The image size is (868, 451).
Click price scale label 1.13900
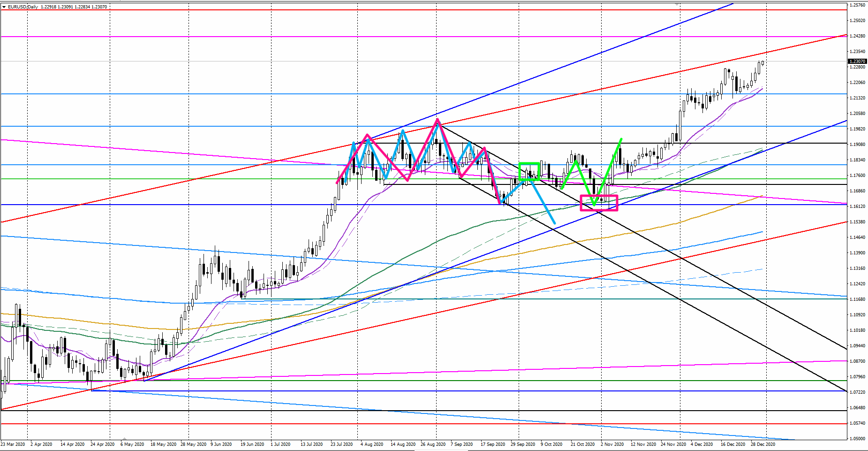point(857,253)
